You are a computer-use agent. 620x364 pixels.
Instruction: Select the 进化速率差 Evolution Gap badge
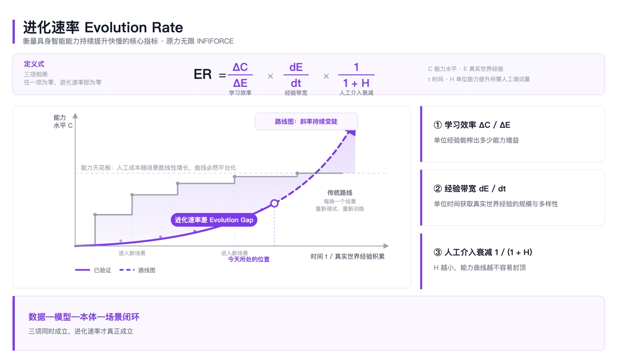[x=214, y=220]
